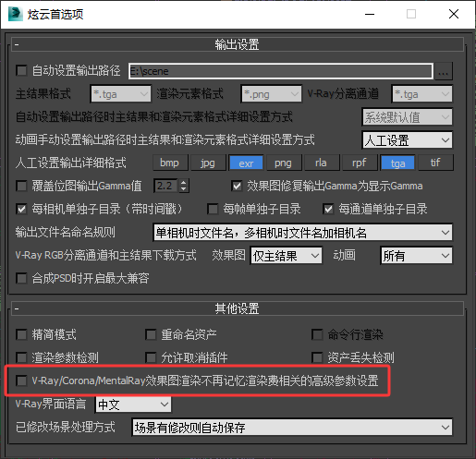Image resolution: width=476 pixels, height=459 pixels.
Task: Open 动画 dropdown showing 所有
Action: [417, 256]
